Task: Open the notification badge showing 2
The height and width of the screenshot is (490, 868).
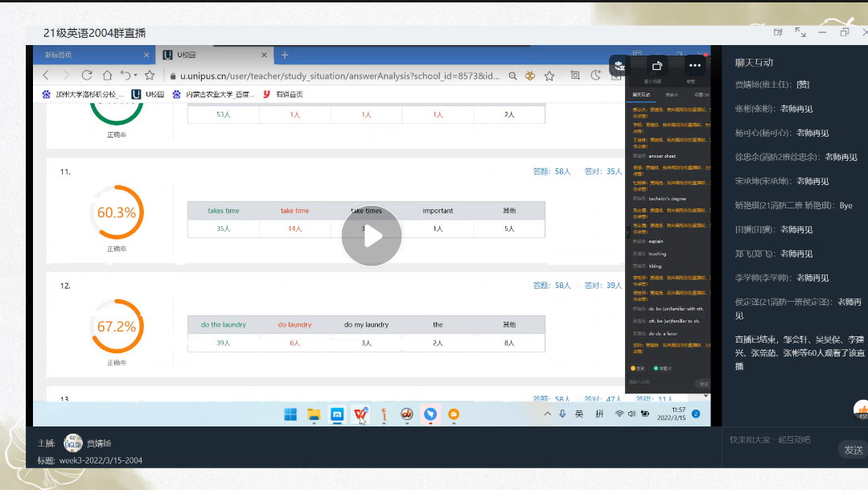Action: pos(696,414)
